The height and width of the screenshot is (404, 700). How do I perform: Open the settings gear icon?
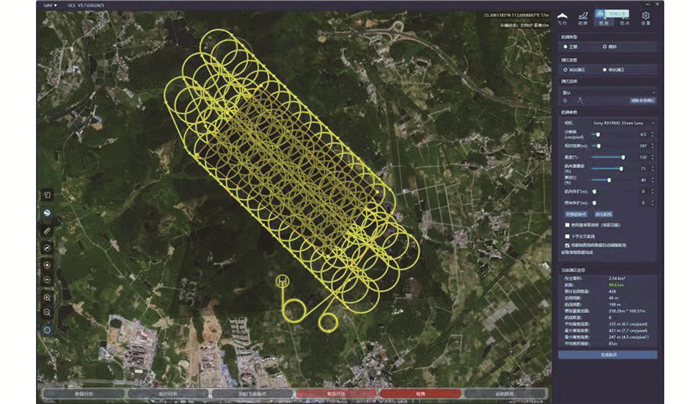pos(645,16)
